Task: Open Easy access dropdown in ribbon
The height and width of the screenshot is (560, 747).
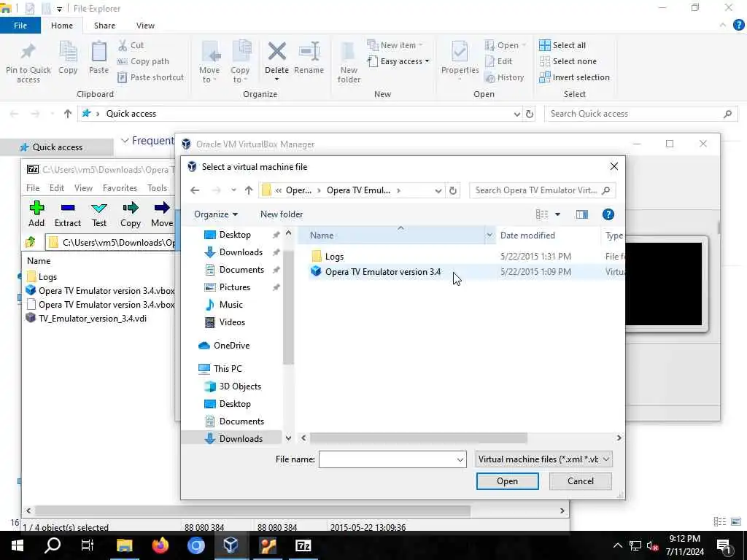Action: click(x=398, y=61)
